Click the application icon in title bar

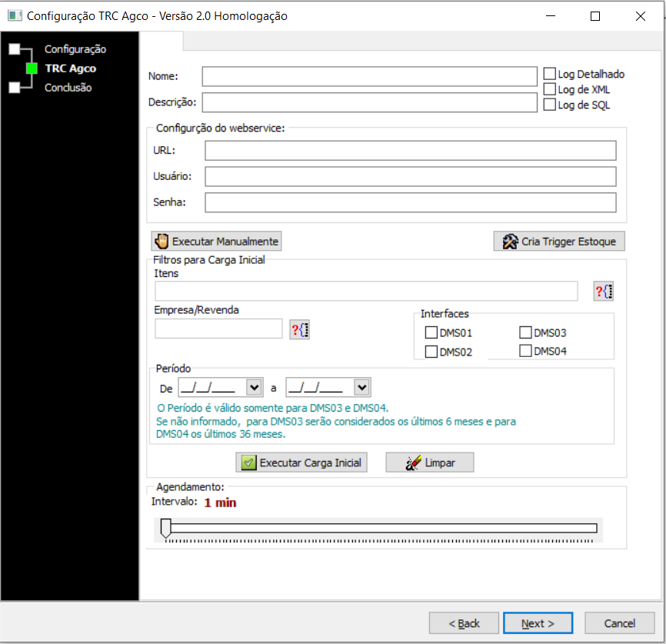point(15,15)
